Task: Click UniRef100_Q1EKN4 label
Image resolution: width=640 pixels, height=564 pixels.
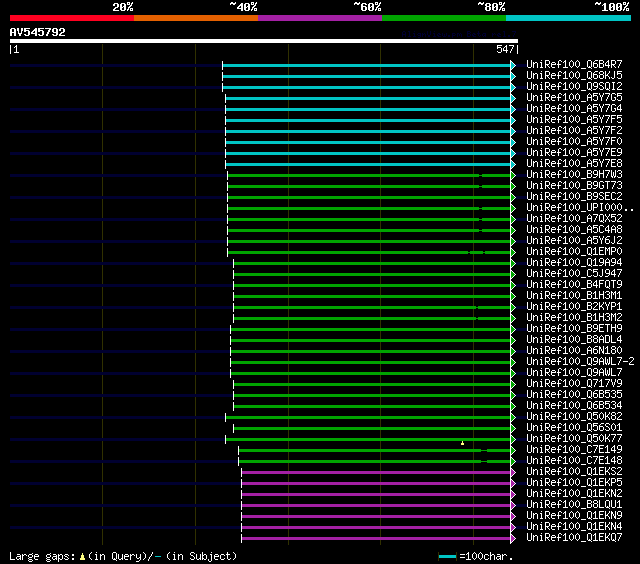Action: click(x=574, y=527)
